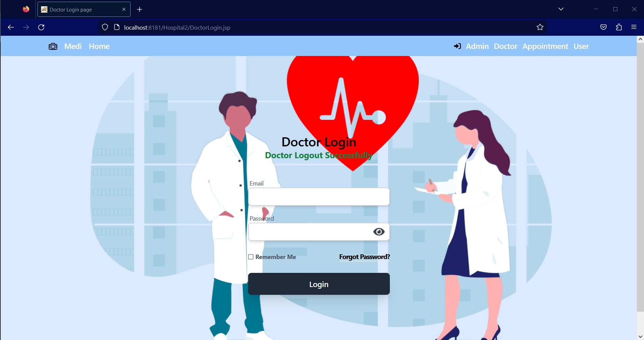Viewport: 644px width, 340px height.
Task: Navigate to Home in the navbar
Action: 99,46
